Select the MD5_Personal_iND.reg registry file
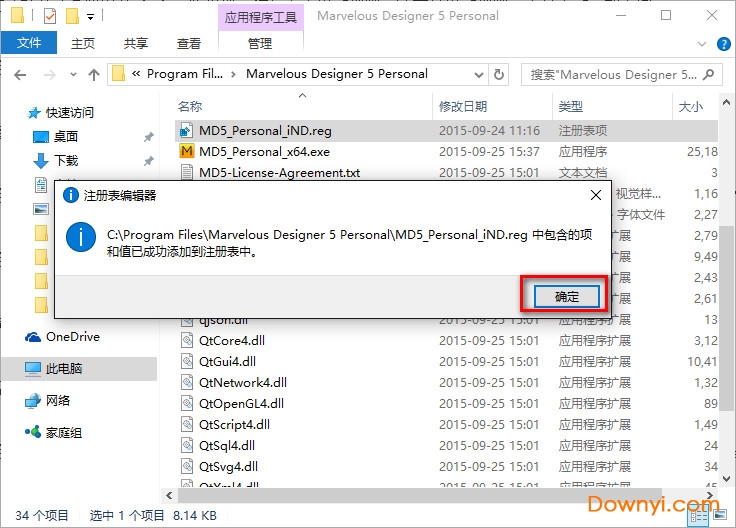Viewport: 736px width, 528px height. click(x=264, y=131)
